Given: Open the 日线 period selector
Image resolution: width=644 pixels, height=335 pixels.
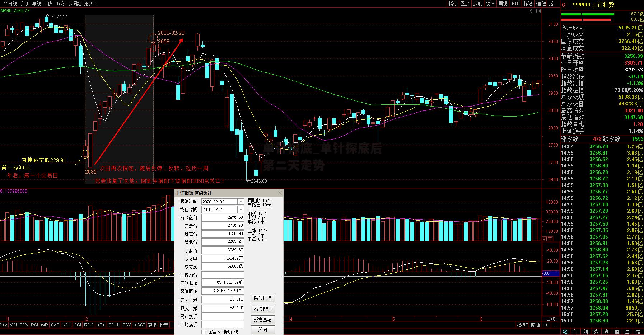Looking at the screenshot, I should (550, 319).
